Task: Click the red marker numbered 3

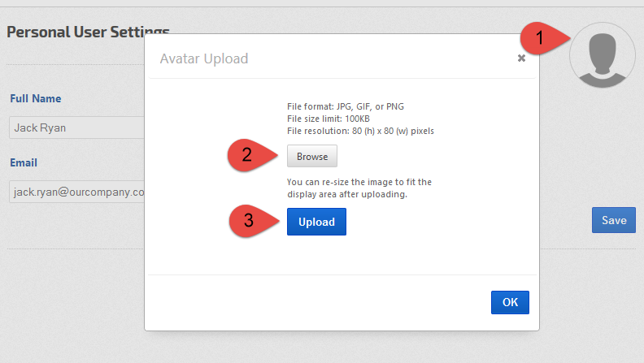Action: click(248, 221)
